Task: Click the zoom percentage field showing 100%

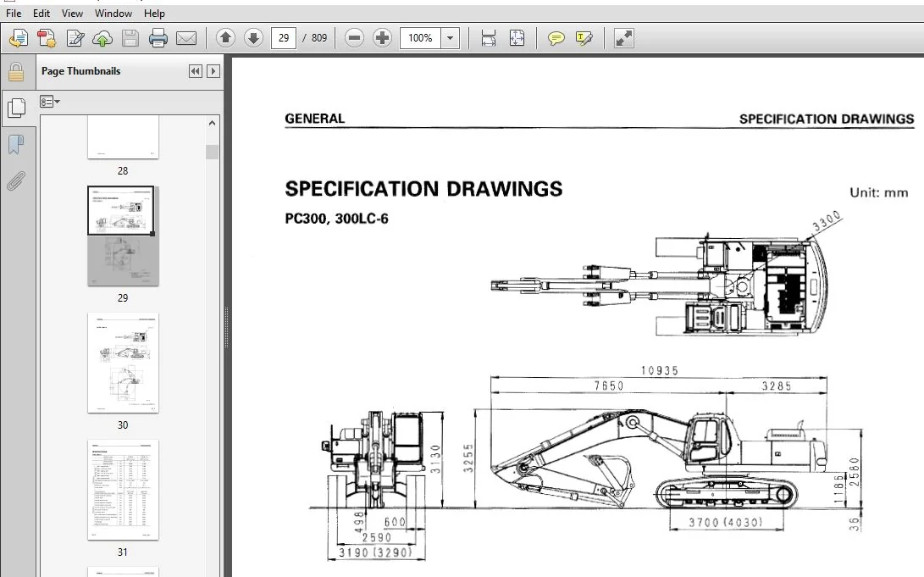Action: coord(420,38)
